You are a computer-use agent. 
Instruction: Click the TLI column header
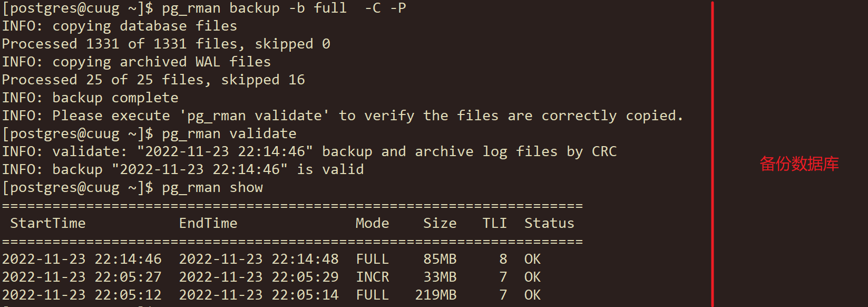(x=495, y=223)
